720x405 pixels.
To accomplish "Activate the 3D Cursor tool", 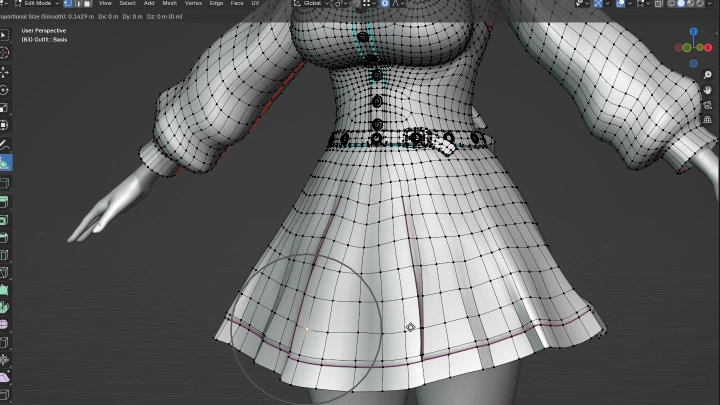I will 5,52.
